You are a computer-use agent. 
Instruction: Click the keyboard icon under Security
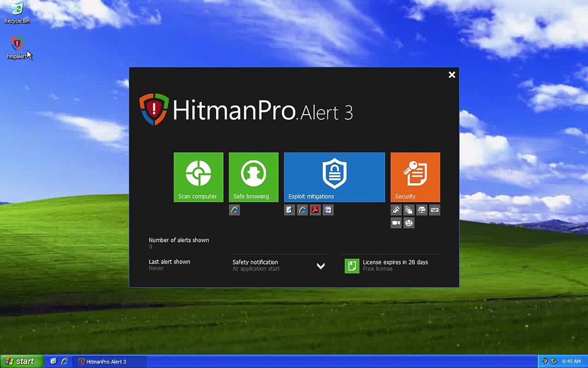[x=435, y=210]
